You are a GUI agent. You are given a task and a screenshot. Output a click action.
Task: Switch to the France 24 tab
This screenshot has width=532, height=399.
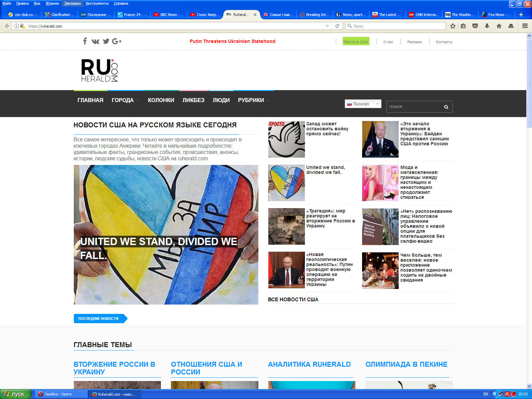tap(132, 15)
